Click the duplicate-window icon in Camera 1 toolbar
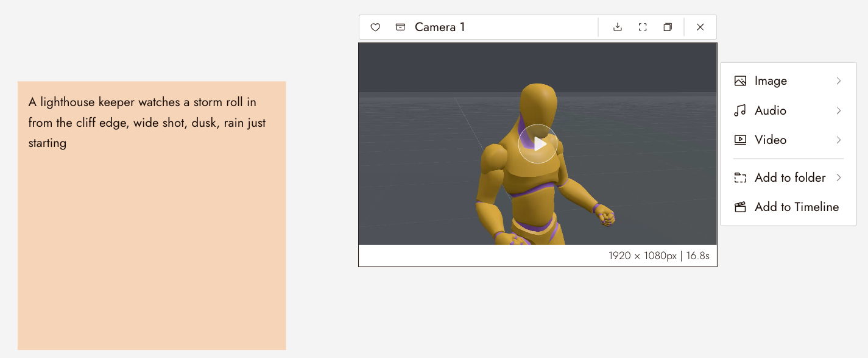Image resolution: width=868 pixels, height=358 pixels. click(x=668, y=27)
